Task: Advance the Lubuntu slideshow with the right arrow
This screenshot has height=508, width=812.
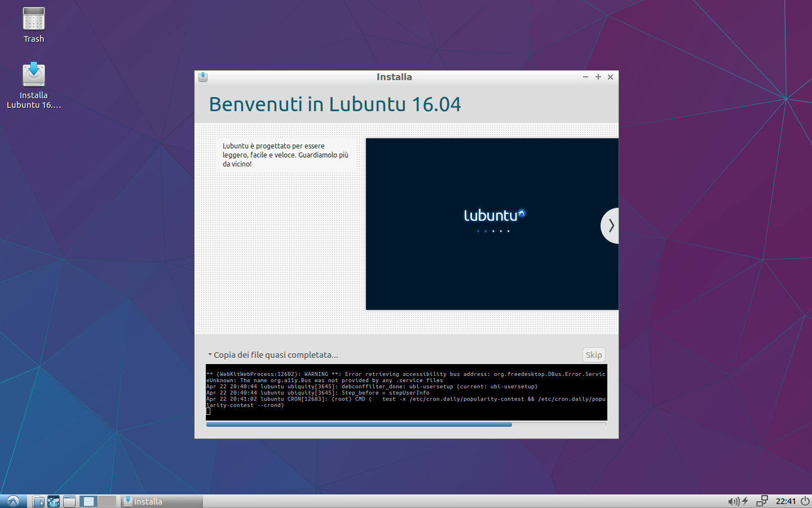Action: point(611,225)
